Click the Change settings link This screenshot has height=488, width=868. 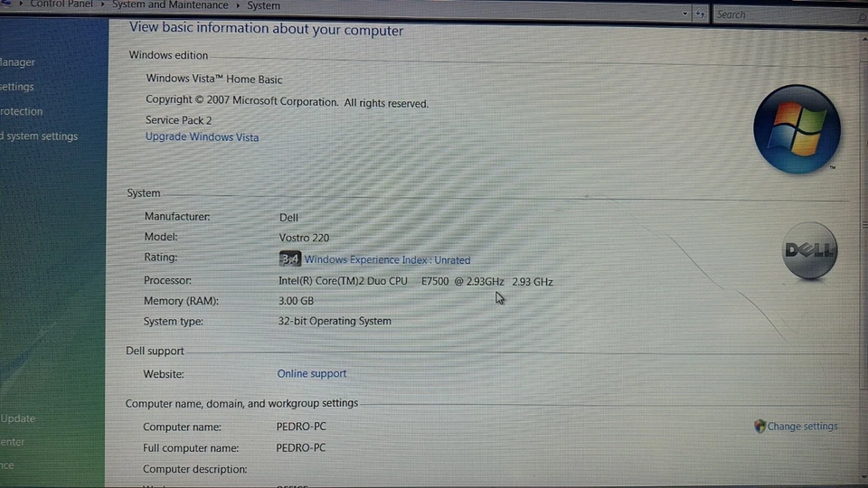[802, 426]
